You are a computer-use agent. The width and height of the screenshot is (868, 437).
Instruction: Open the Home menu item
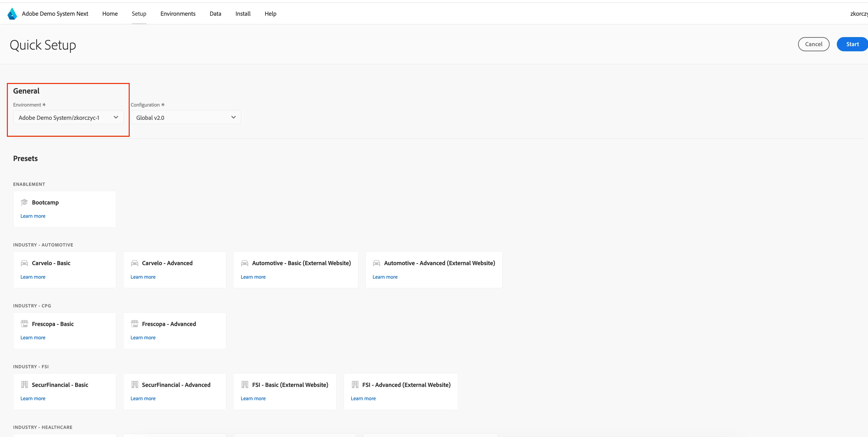point(110,14)
